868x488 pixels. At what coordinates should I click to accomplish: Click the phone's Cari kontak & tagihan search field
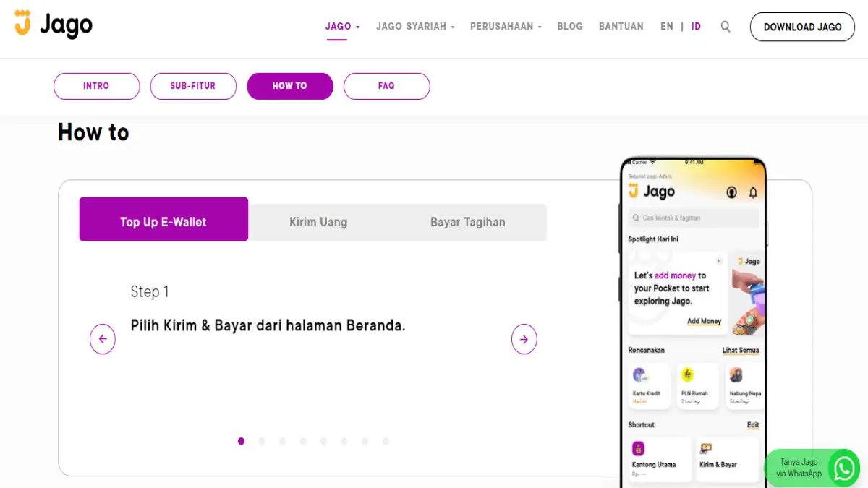point(693,218)
